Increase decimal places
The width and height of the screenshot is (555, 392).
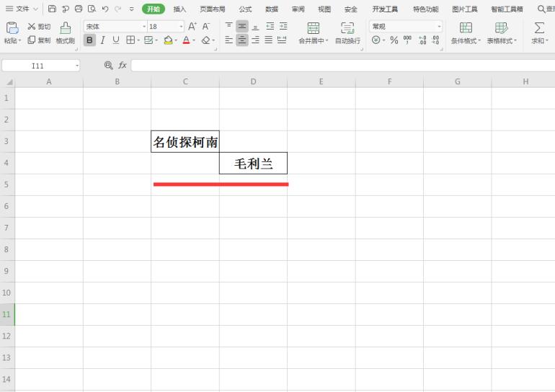point(422,40)
